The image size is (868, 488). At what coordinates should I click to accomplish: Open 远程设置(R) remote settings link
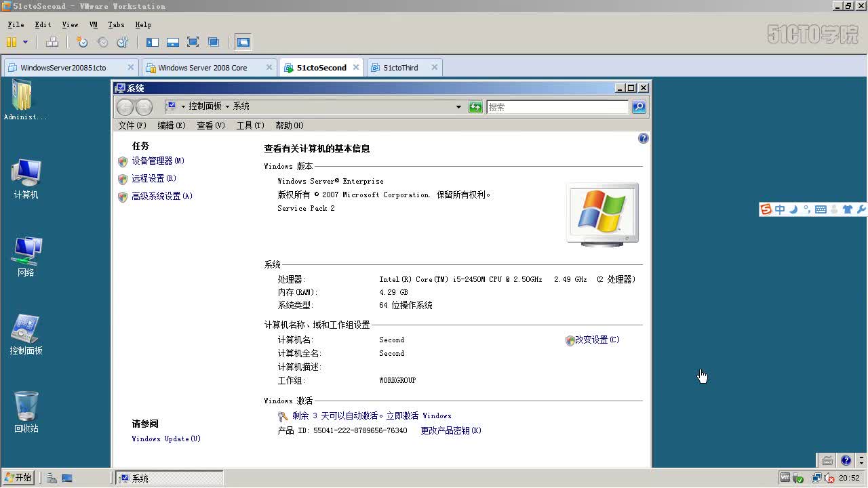click(154, 179)
